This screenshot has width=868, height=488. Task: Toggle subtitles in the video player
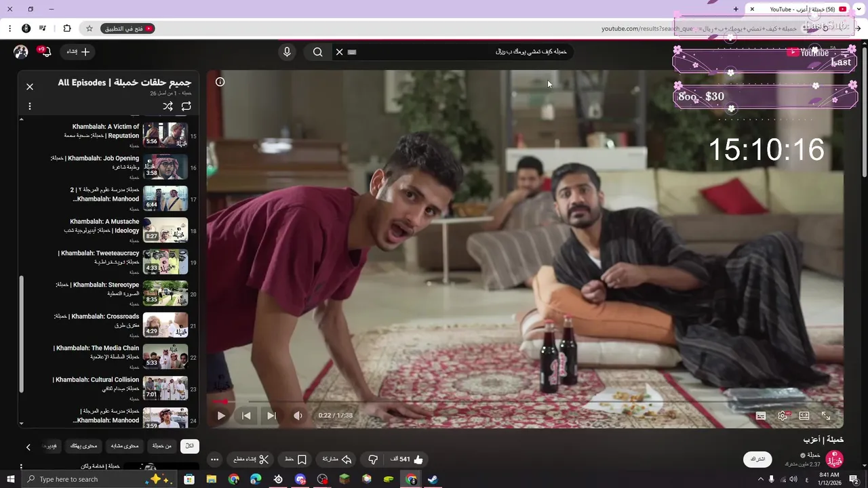pyautogui.click(x=761, y=415)
